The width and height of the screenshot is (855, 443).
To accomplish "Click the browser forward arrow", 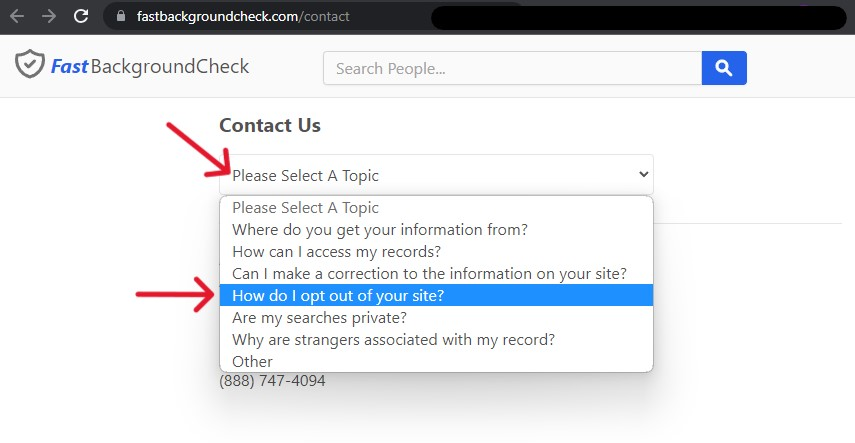I will 49,16.
